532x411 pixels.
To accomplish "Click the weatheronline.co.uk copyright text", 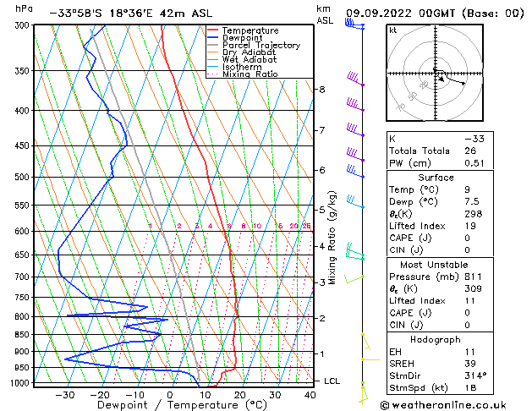I will (x=443, y=405).
